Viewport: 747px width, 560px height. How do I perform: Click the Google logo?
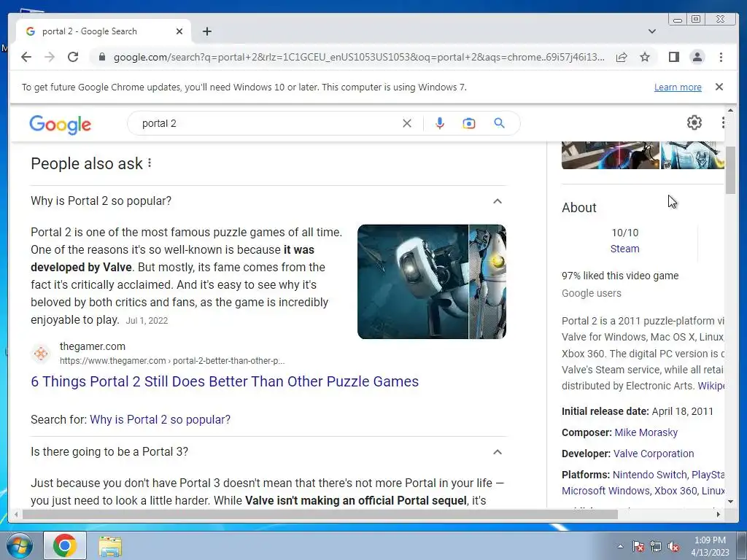coord(60,124)
